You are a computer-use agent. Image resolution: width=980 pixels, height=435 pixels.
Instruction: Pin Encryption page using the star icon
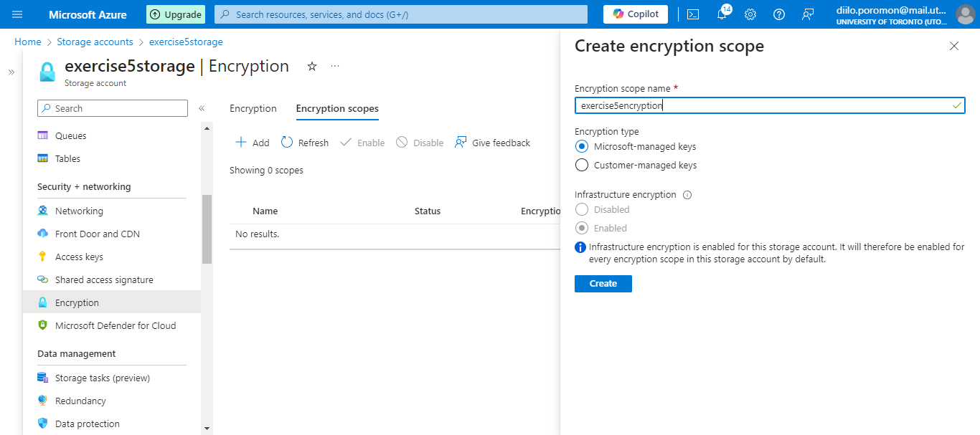click(x=311, y=65)
